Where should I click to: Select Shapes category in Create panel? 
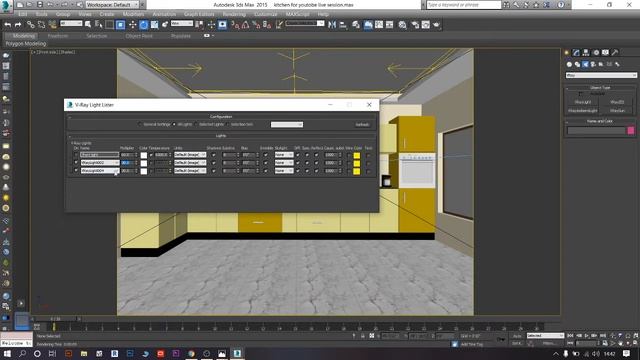click(x=577, y=64)
